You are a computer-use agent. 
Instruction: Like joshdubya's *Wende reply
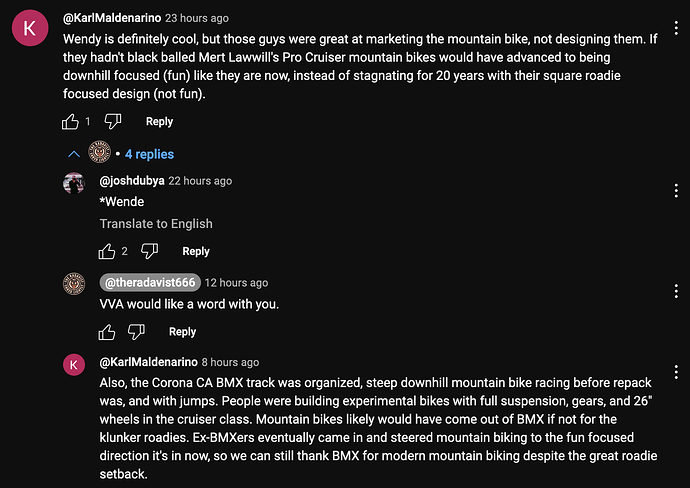106,251
